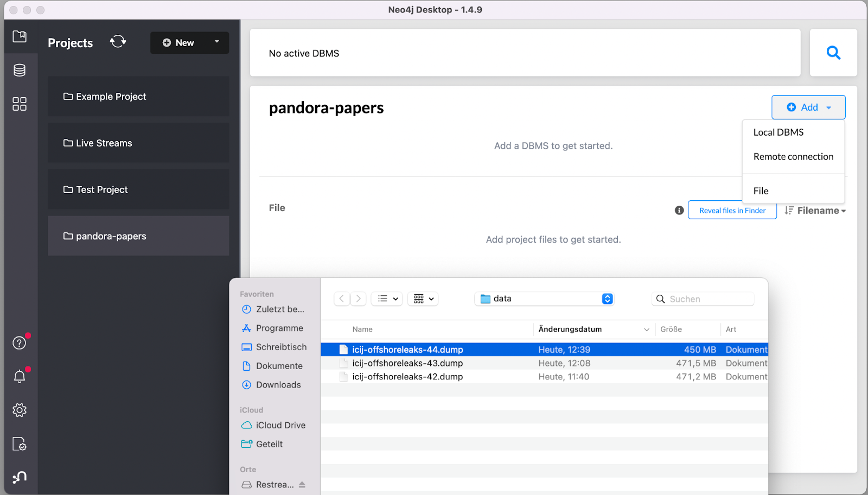
Task: Click the folder icon next to Example Project
Action: pos(68,97)
